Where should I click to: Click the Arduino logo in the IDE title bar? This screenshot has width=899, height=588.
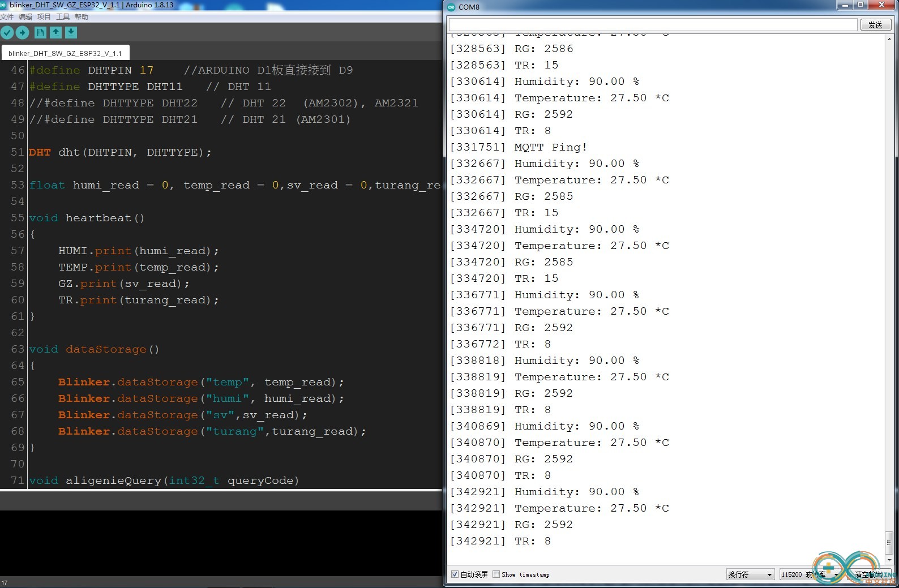(3, 5)
